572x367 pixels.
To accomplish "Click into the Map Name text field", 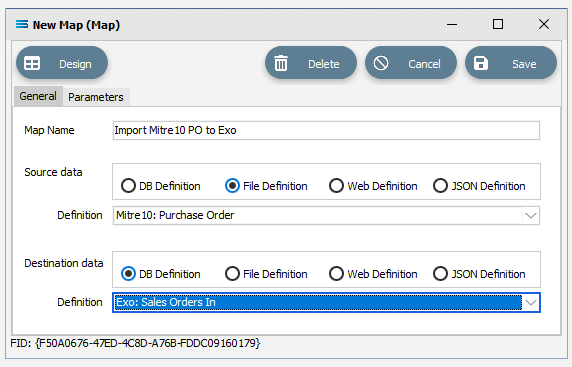I will pyautogui.click(x=326, y=130).
